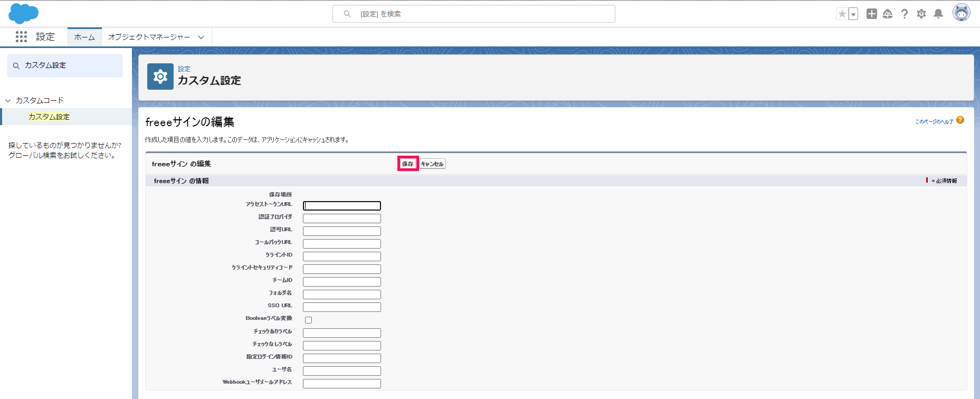Image resolution: width=980 pixels, height=399 pixels.
Task: Click the 設定 breadcrumb link
Action: tap(184, 69)
